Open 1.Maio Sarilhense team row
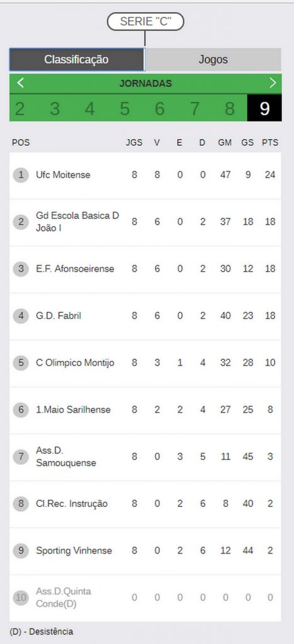Screen dimensions: 294x644 click(x=145, y=410)
